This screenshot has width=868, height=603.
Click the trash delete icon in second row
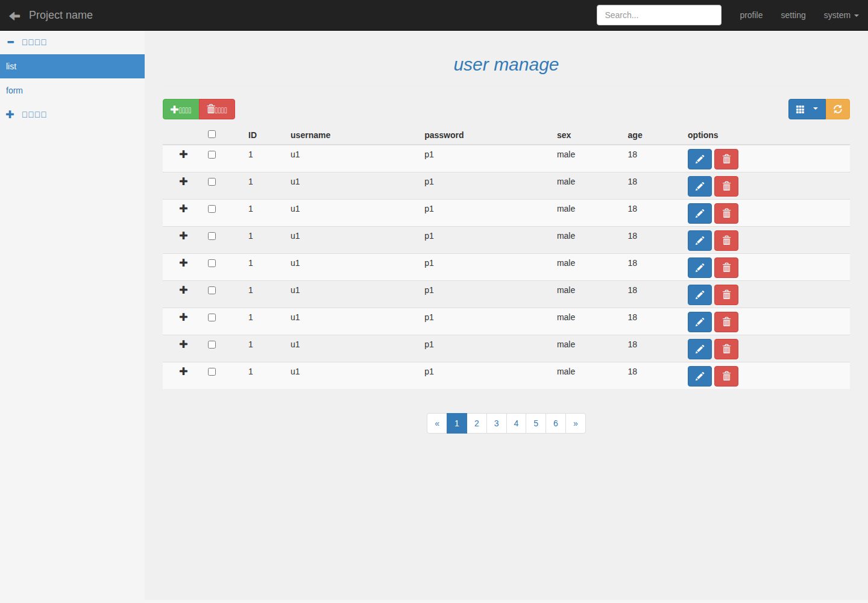(x=726, y=186)
